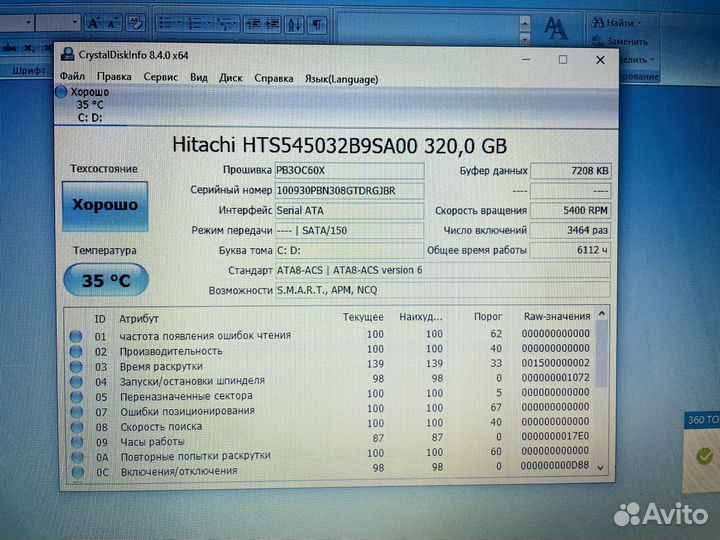Open the Язык(Language) menu
720x540 pixels.
342,79
